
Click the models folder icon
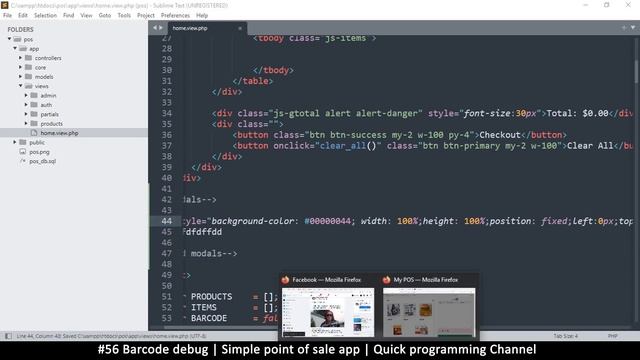[29, 77]
